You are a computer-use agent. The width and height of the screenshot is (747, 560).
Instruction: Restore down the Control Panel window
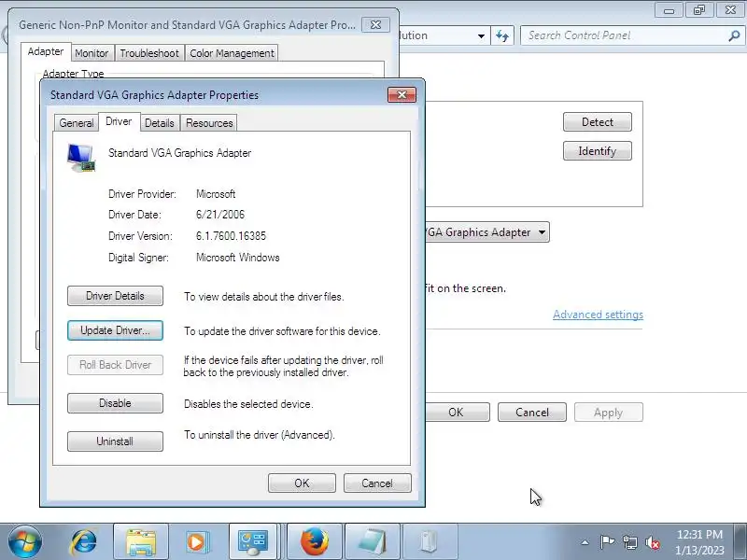pyautogui.click(x=698, y=9)
